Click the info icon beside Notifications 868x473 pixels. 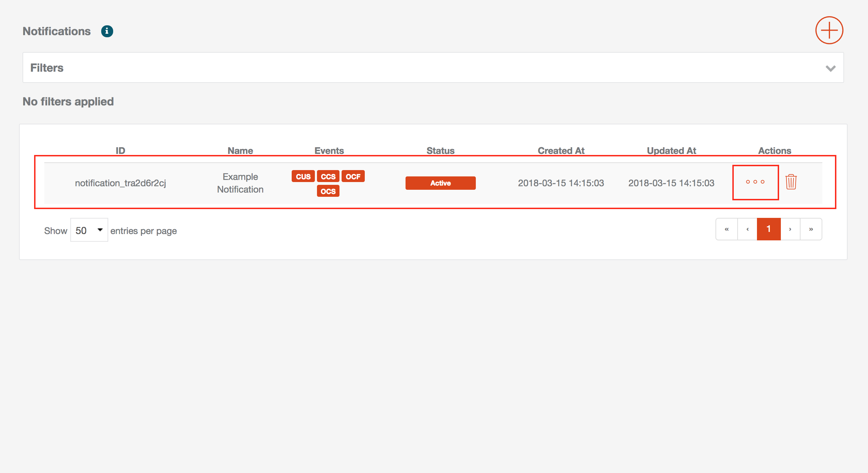pos(107,31)
